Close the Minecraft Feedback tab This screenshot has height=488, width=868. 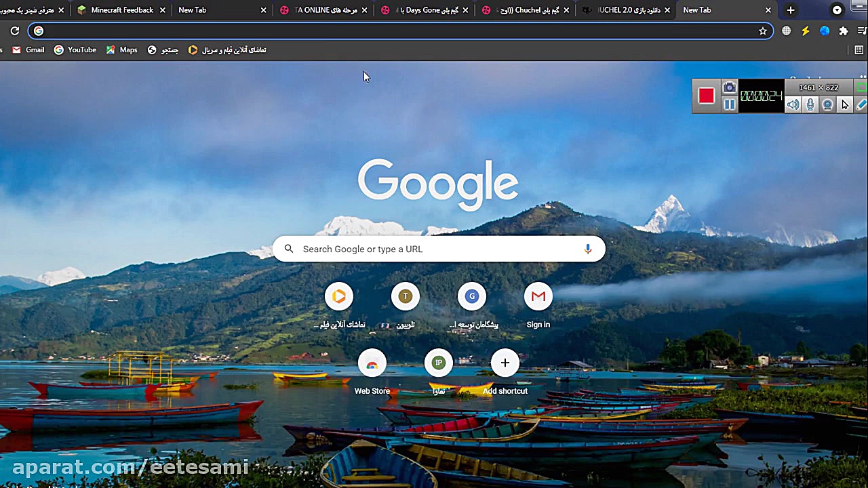(x=162, y=10)
